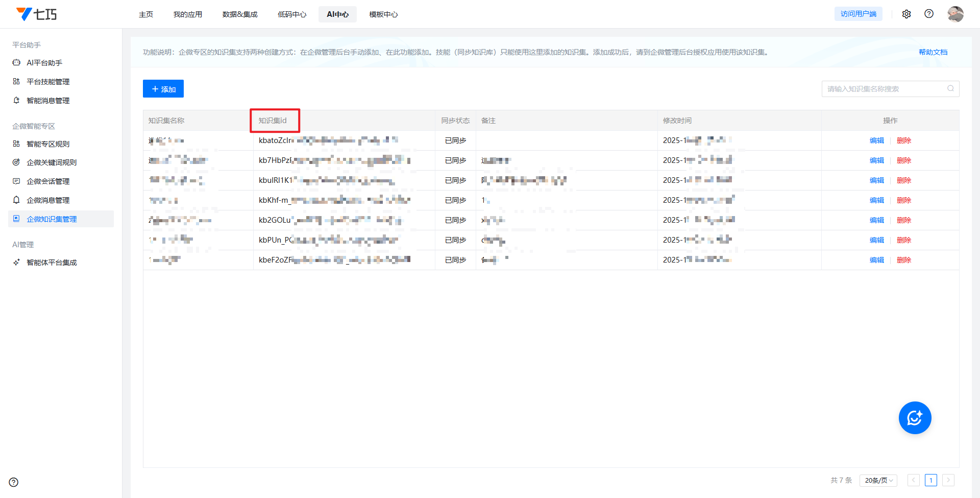Open 平台技能管理 in sidebar
Viewport: 980px width, 498px height.
(48, 82)
